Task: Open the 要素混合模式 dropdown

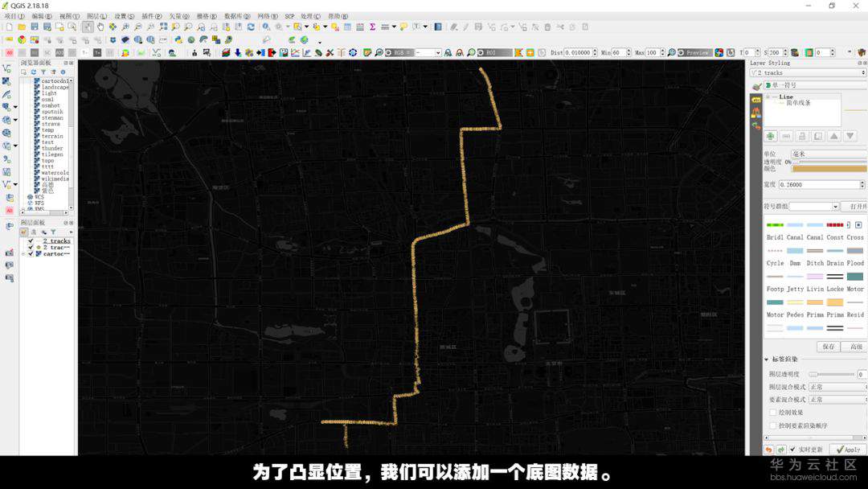Action: tap(837, 400)
